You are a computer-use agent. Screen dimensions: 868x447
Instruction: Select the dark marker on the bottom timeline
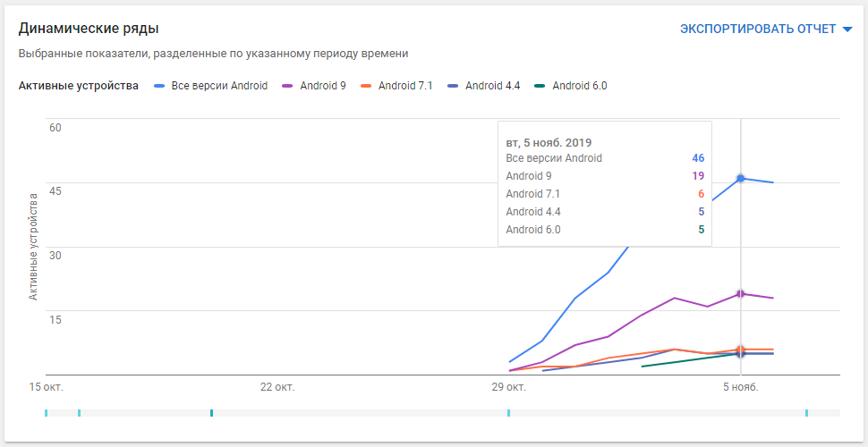click(211, 413)
